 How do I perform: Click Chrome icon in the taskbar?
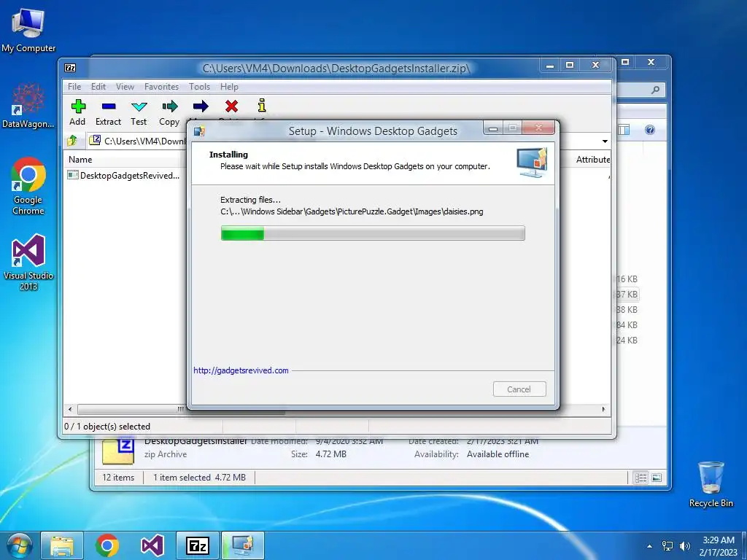tap(107, 545)
